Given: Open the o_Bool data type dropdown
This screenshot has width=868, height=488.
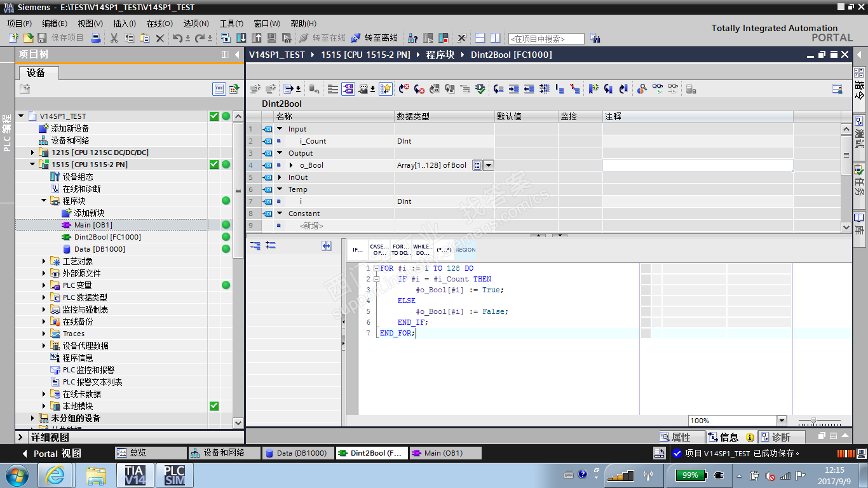Looking at the screenshot, I should click(489, 165).
